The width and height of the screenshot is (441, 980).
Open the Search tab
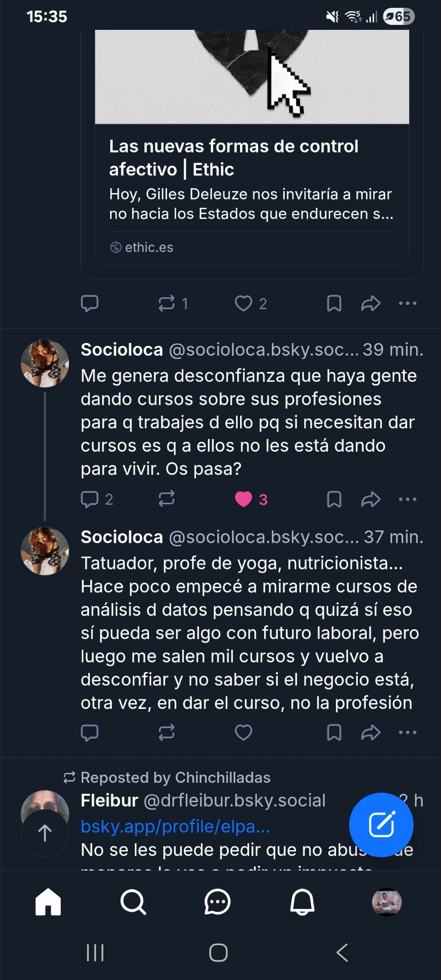pos(133,902)
